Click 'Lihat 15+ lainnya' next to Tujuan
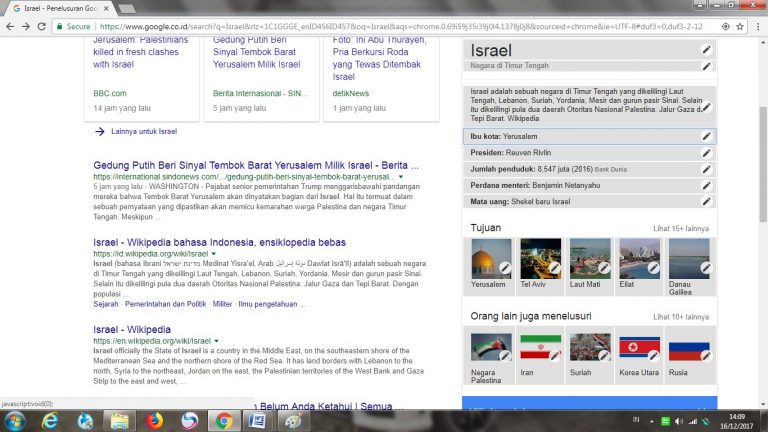 point(681,228)
